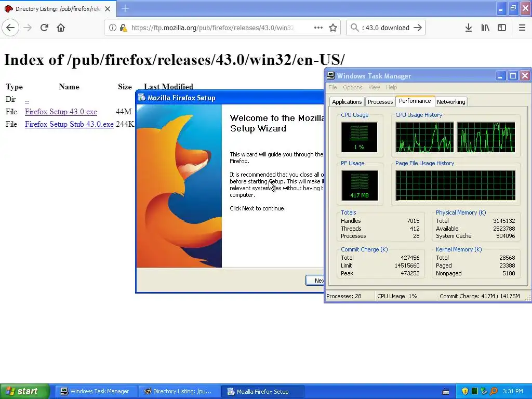Click Next in Firefox Setup wizard
532x399 pixels.
[315, 280]
